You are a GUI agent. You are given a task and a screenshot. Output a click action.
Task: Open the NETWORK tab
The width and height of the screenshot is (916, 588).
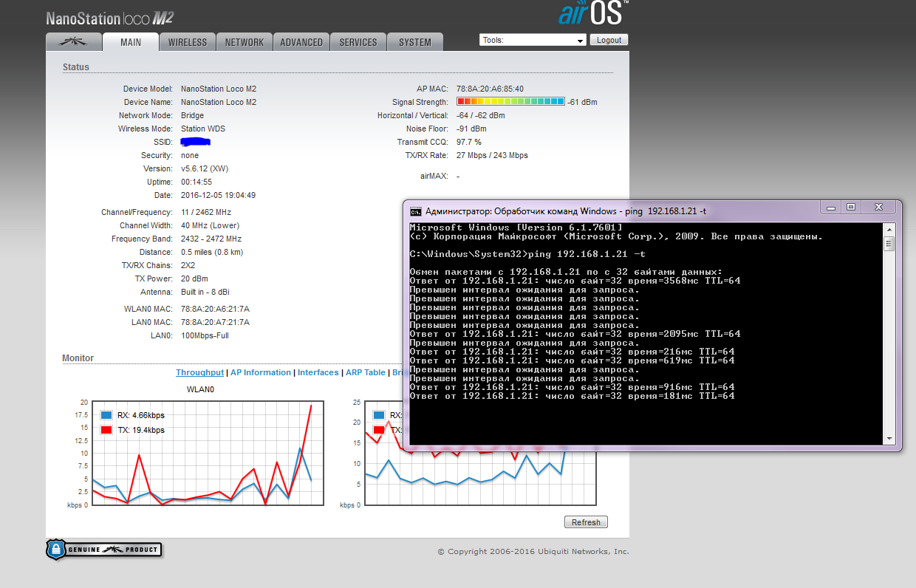245,42
